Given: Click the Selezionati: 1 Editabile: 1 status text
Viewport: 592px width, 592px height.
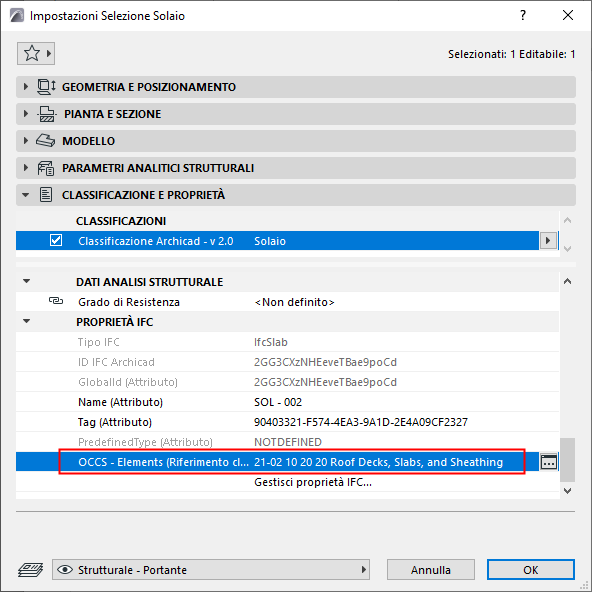Looking at the screenshot, I should coord(512,54).
